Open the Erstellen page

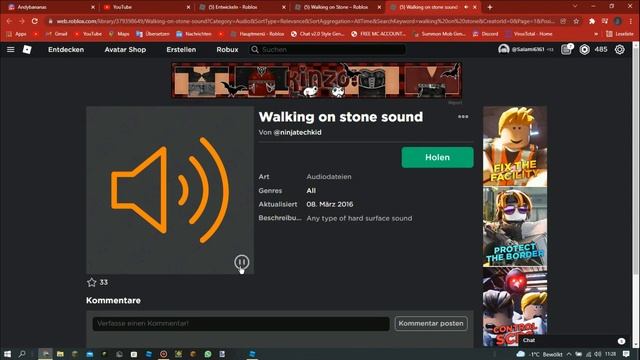[x=181, y=49]
